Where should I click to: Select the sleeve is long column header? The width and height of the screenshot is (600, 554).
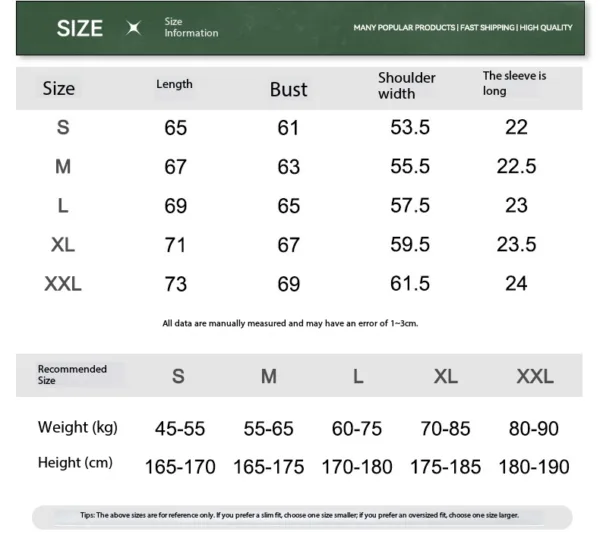coord(514,83)
